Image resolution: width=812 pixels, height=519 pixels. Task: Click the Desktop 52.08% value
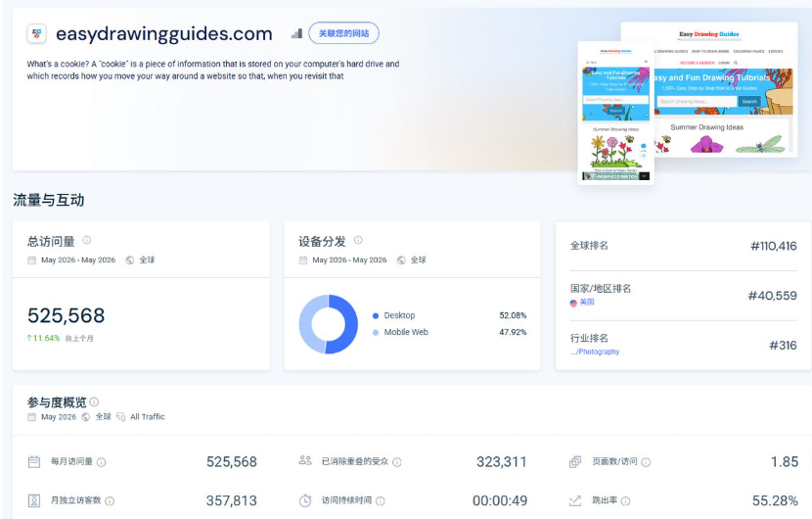tap(513, 315)
